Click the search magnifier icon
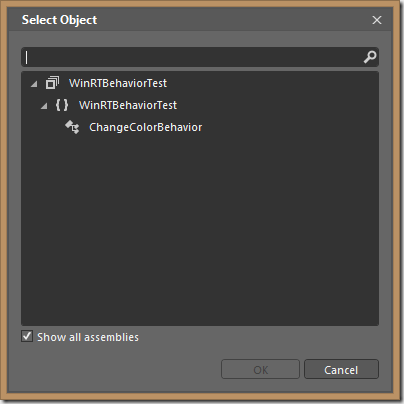 (x=370, y=57)
